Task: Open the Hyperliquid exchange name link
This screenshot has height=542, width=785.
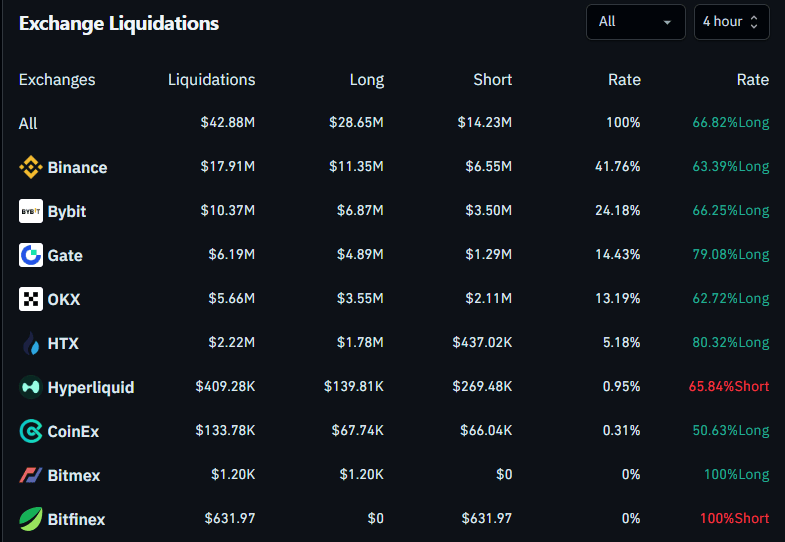Action: pos(90,388)
